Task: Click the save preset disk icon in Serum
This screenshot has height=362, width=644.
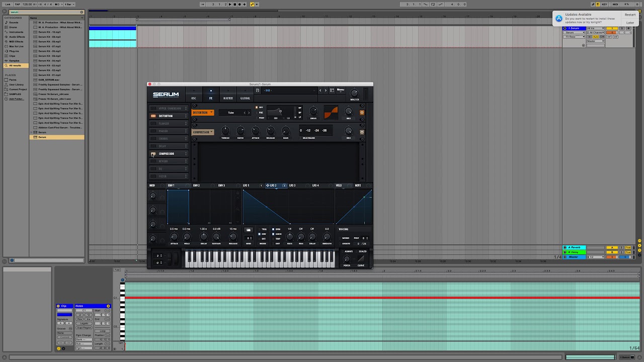Action: tap(258, 90)
